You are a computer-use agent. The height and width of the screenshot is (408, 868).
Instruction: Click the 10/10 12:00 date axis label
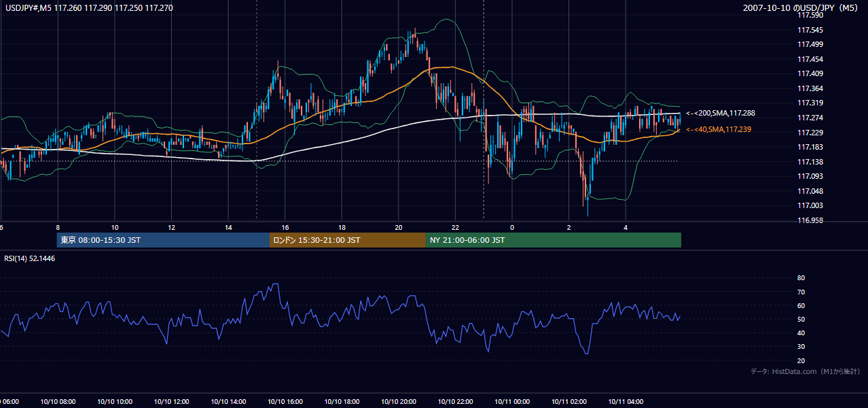(x=171, y=402)
